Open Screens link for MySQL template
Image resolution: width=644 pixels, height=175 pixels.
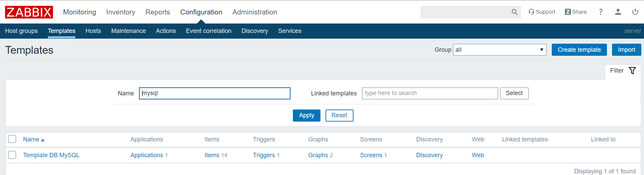coord(371,155)
